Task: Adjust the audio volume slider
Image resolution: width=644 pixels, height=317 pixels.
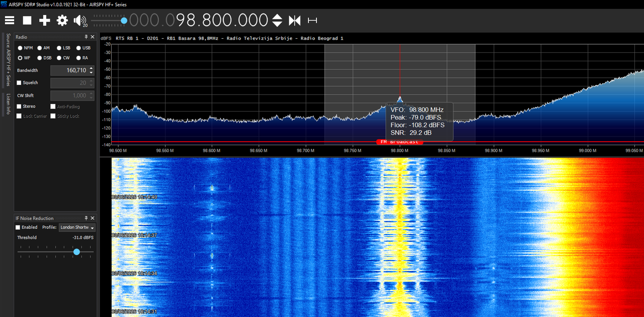Action: tap(124, 21)
